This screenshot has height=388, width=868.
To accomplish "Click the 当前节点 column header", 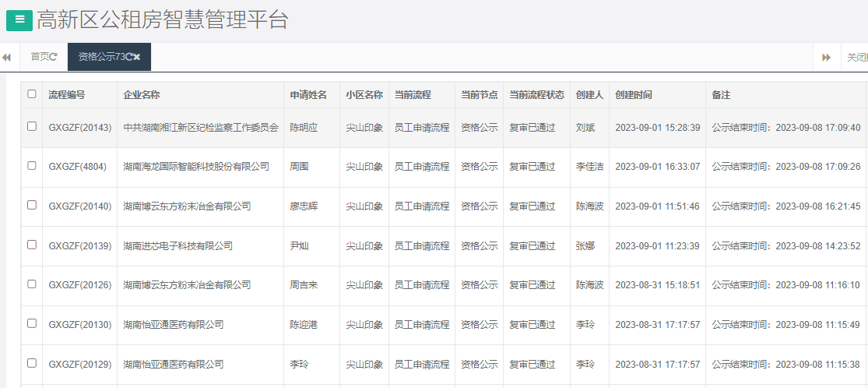I will (480, 95).
